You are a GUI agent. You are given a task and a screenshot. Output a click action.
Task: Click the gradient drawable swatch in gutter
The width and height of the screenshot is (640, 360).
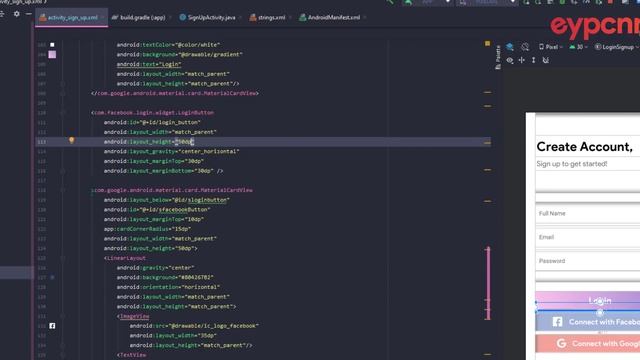[52, 54]
